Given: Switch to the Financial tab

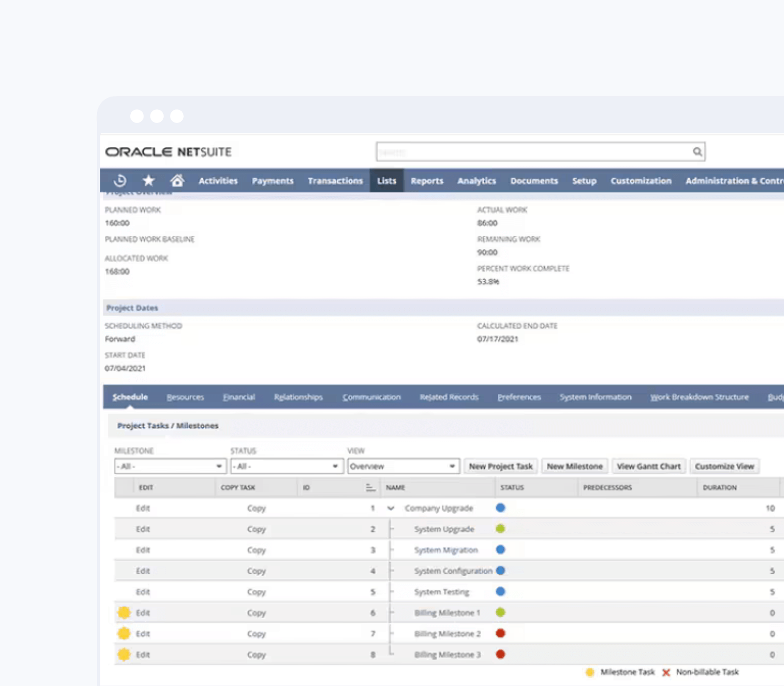Looking at the screenshot, I should point(239,397).
